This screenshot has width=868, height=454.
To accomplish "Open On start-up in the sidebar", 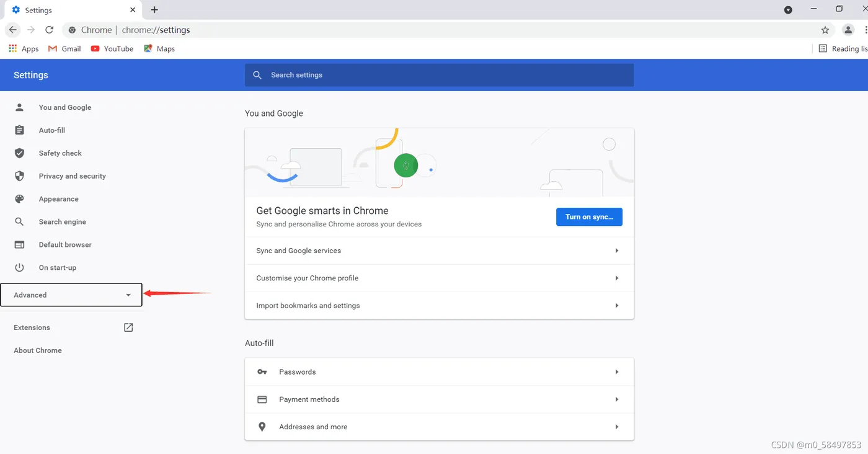I will pyautogui.click(x=58, y=268).
